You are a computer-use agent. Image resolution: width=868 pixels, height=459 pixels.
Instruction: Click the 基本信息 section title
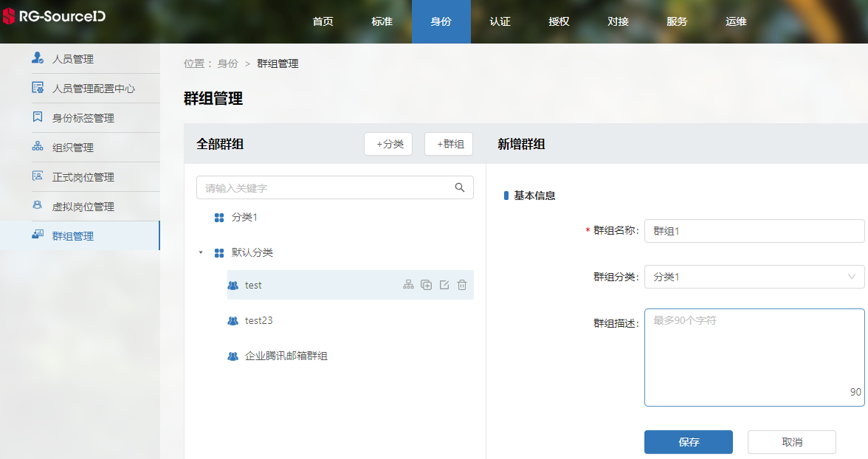click(534, 196)
